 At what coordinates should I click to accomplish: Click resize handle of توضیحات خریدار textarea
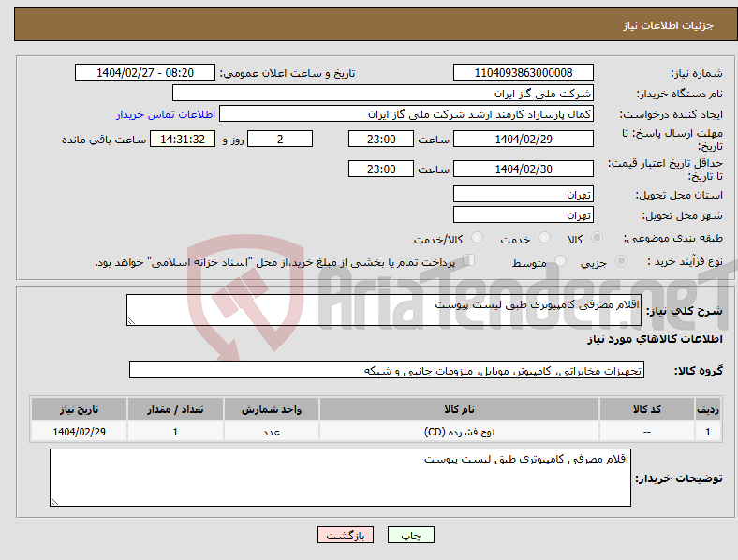pyautogui.click(x=54, y=502)
